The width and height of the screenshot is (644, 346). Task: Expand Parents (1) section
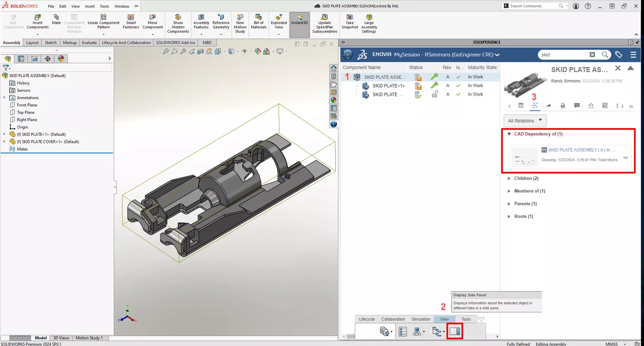coord(509,204)
